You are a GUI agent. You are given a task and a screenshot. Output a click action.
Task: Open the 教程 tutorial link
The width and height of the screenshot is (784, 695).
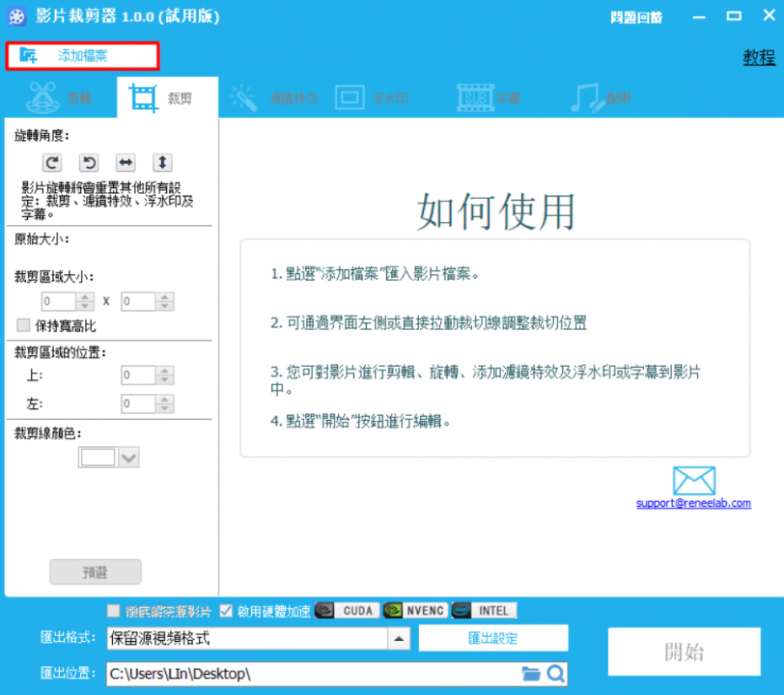(x=759, y=57)
